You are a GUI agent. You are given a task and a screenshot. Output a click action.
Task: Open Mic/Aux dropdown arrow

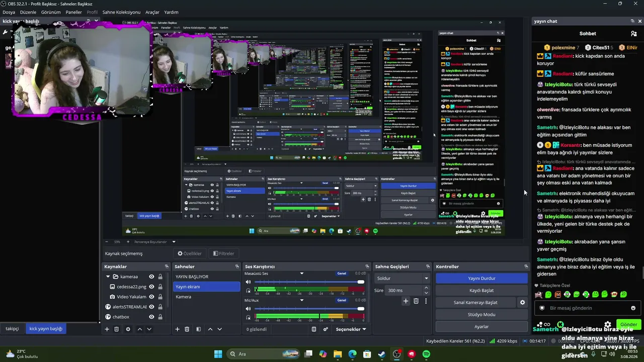(x=302, y=300)
